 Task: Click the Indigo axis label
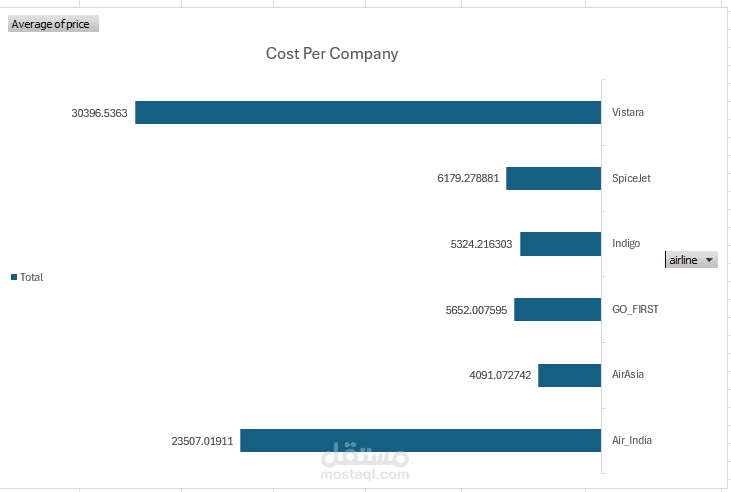tap(626, 243)
